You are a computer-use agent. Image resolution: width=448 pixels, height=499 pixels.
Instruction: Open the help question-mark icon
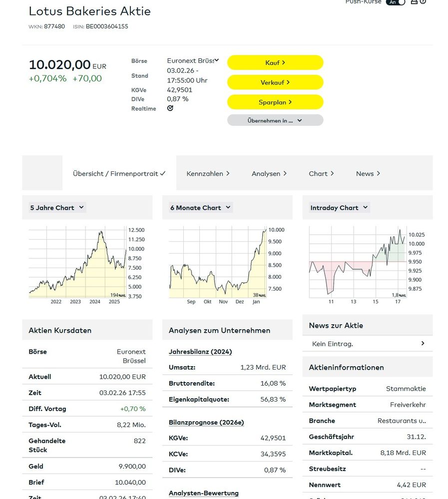(423, 1)
